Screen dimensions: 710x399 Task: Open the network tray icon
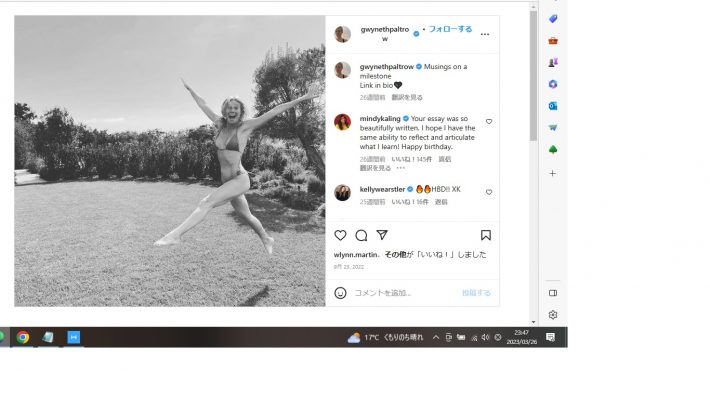474,338
